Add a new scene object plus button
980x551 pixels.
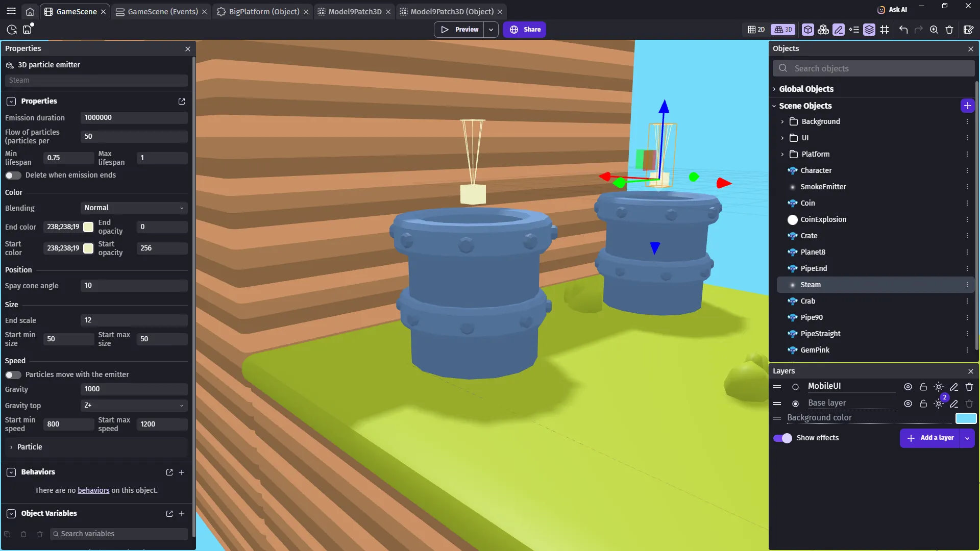click(967, 106)
